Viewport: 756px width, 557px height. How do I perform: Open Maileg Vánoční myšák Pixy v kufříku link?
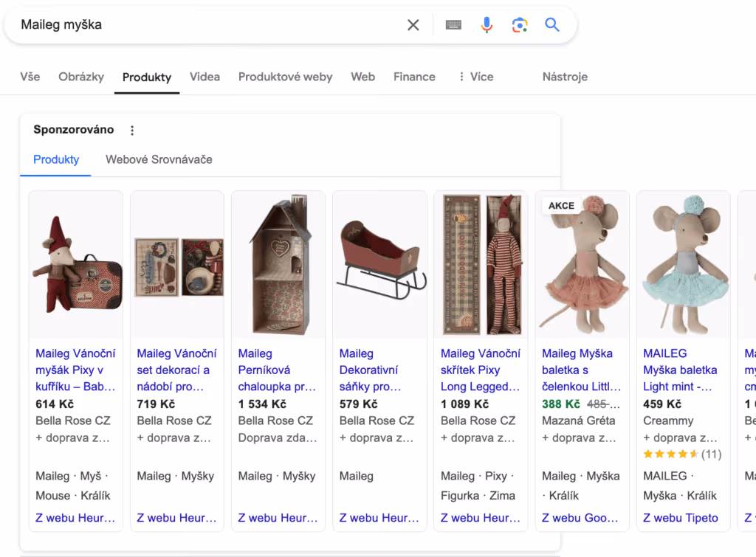click(x=76, y=370)
